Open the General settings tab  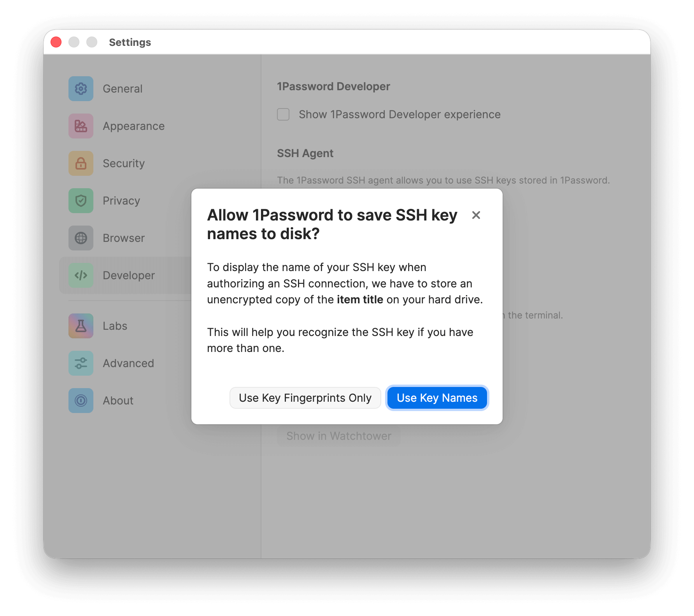pyautogui.click(x=123, y=89)
